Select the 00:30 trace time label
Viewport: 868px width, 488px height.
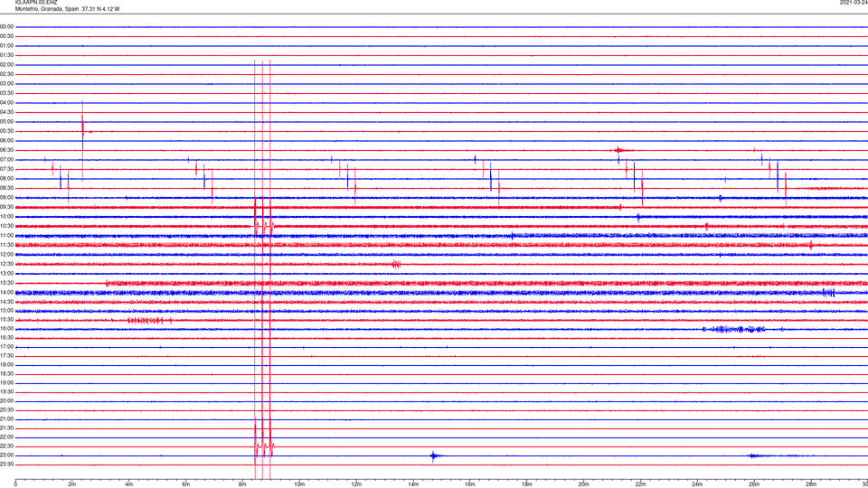tap(7, 36)
